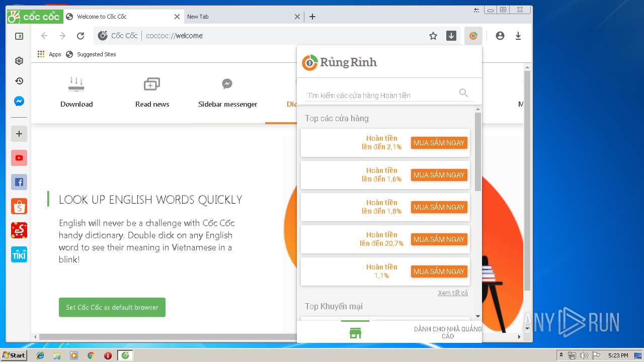
Task: Open the sidebar panel toggle icon
Action: tap(19, 36)
